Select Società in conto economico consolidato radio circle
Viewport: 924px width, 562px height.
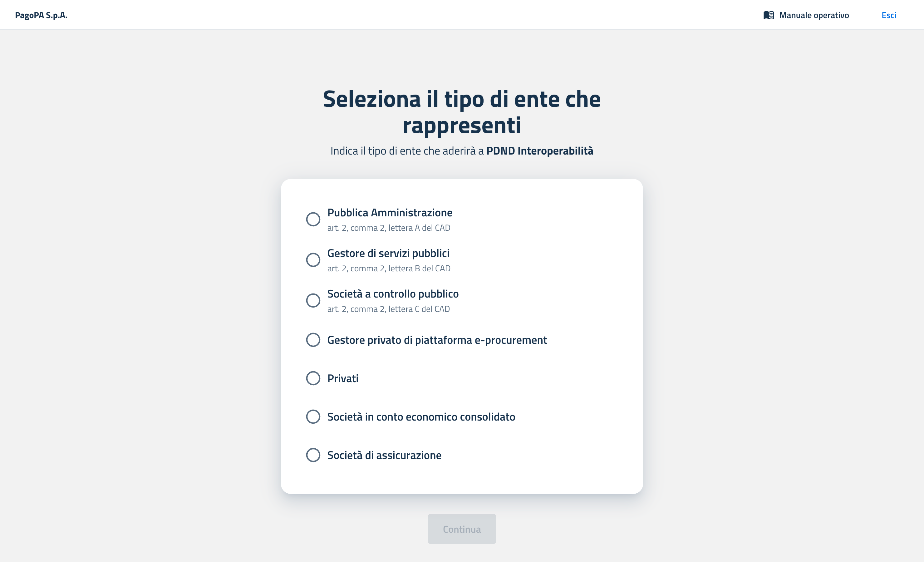pos(313,417)
